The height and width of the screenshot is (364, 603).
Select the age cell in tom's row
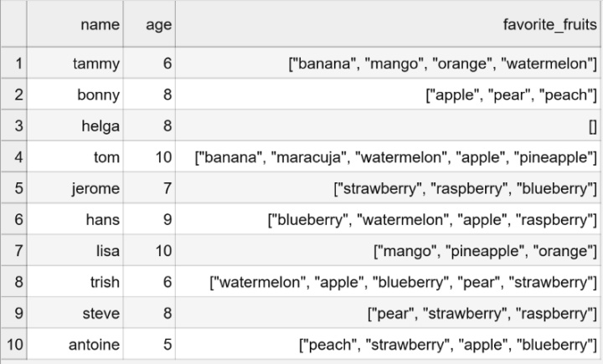pos(162,157)
